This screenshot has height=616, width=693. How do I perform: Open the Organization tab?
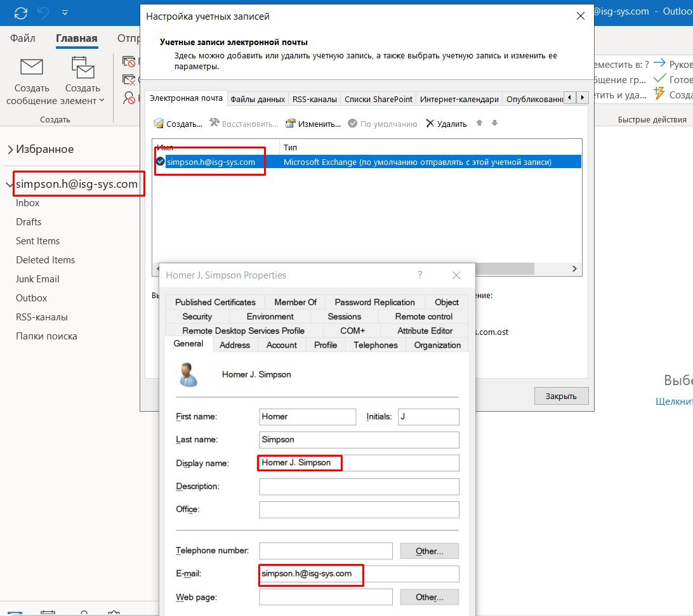[x=437, y=345]
